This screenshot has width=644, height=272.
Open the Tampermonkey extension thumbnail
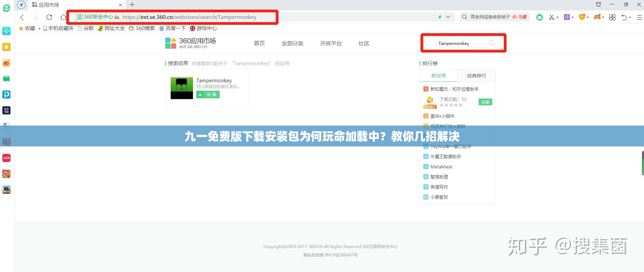coord(182,88)
